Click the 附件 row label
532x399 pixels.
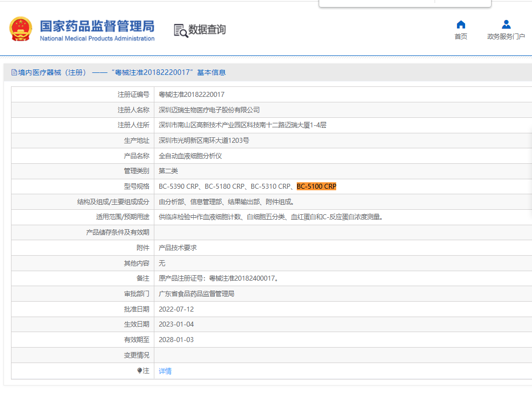[x=143, y=248]
